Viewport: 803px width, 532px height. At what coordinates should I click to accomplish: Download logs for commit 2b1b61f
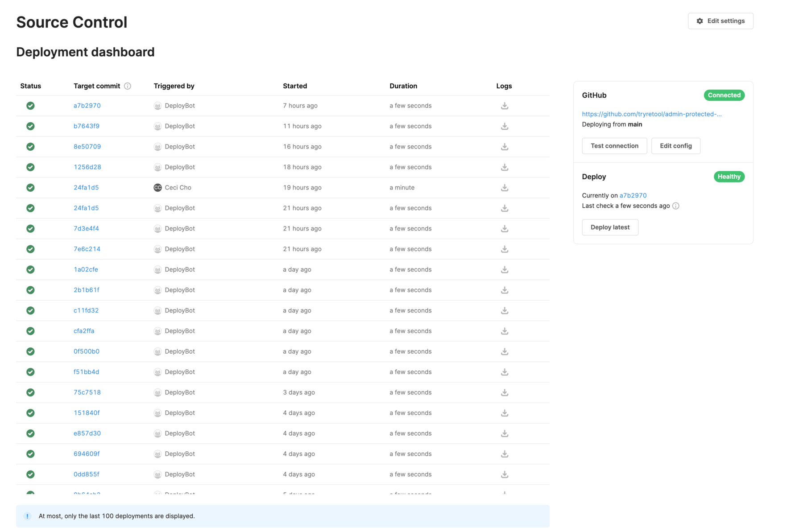coord(505,290)
